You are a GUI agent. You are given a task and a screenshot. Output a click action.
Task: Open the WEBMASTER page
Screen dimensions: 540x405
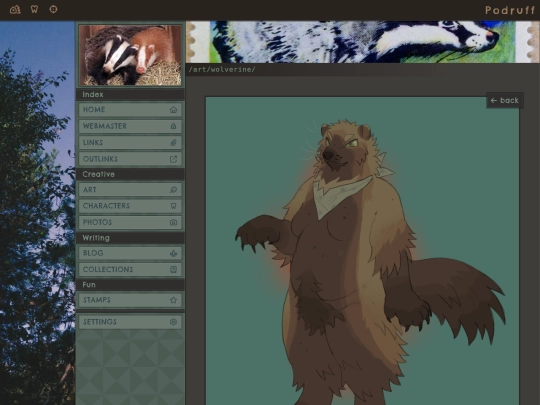[x=130, y=126]
